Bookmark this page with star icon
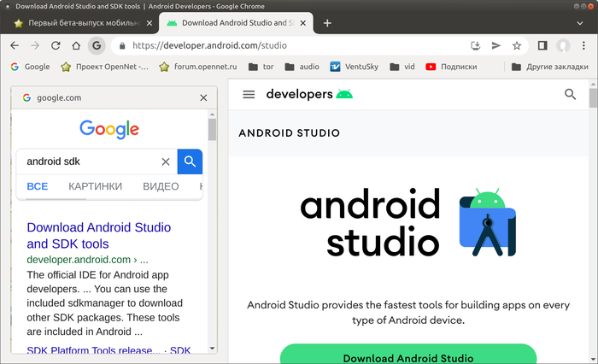Image resolution: width=598 pixels, height=364 pixels. click(x=517, y=45)
